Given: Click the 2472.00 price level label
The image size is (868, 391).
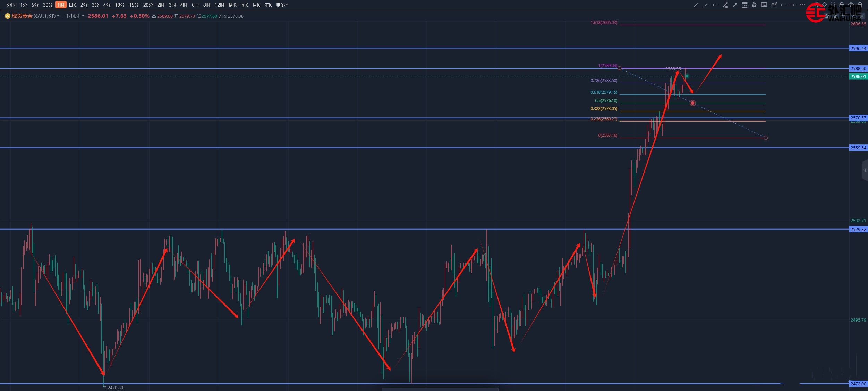Looking at the screenshot, I should [858, 384].
